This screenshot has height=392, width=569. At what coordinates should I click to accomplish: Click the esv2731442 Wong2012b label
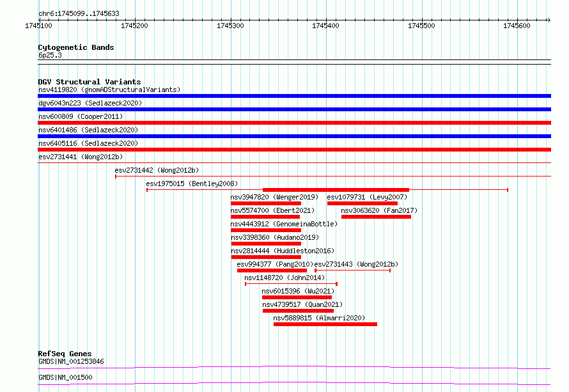(157, 170)
